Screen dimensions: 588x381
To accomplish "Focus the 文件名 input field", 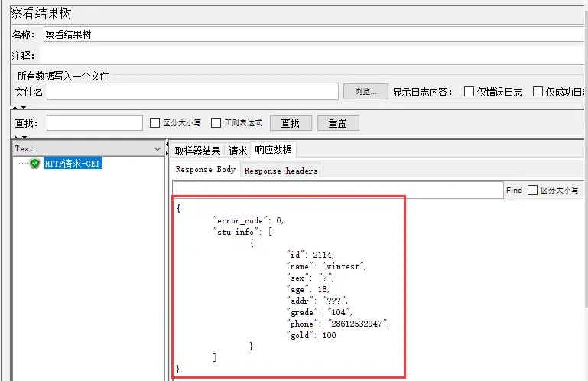I will tap(193, 92).
